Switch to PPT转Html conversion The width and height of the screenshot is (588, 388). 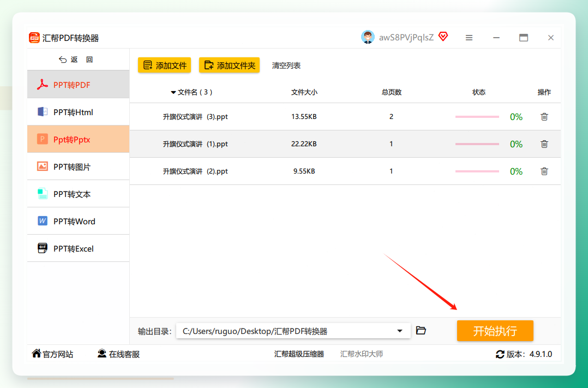[x=79, y=112]
